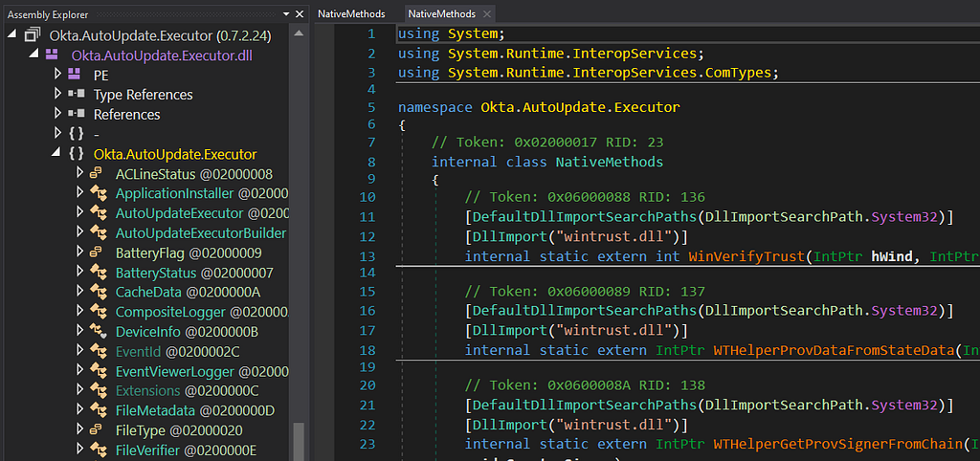This screenshot has width=980, height=461.
Task: Click the PE node icon
Action: point(75,75)
